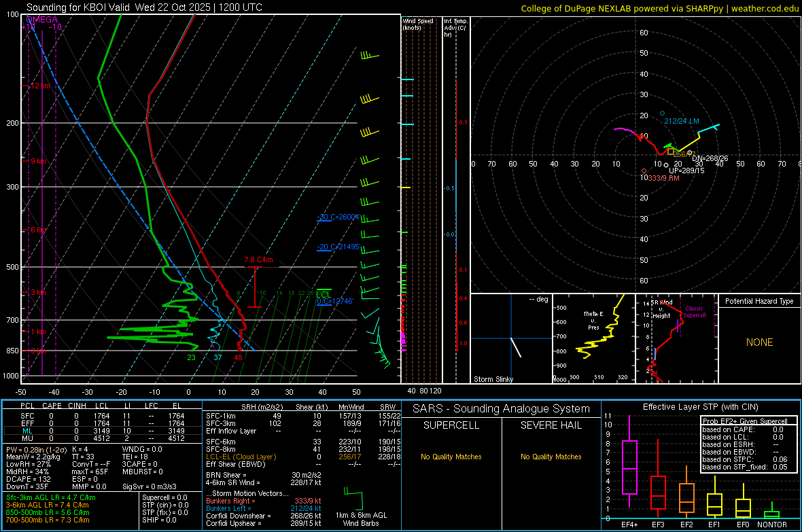Click the PW = 0.28in value
The image size is (802, 532).
click(x=36, y=449)
